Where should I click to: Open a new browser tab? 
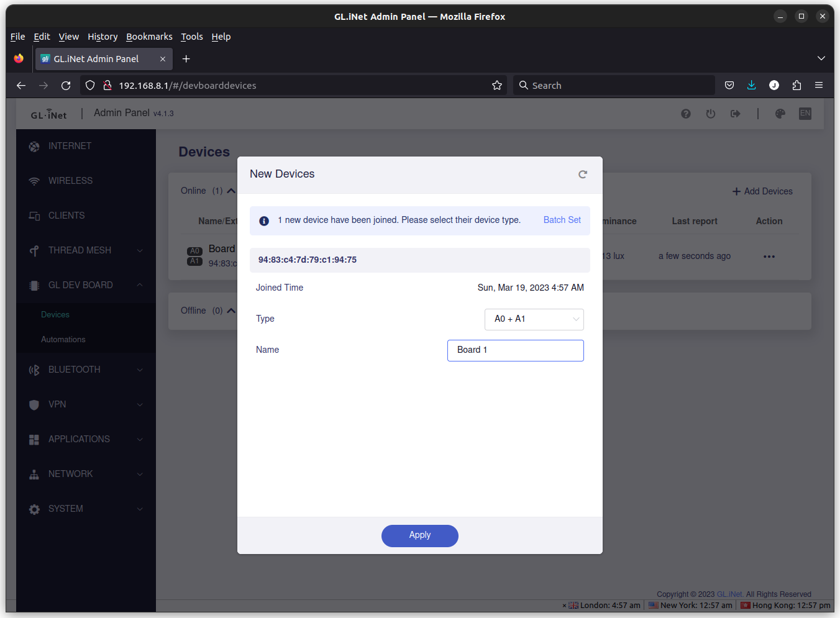(186, 59)
